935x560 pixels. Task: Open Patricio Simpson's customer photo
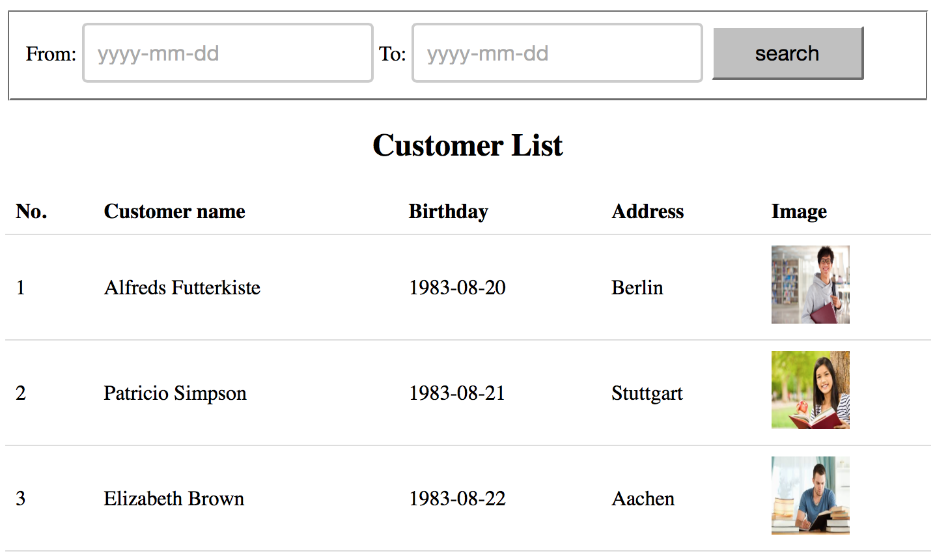pos(810,390)
